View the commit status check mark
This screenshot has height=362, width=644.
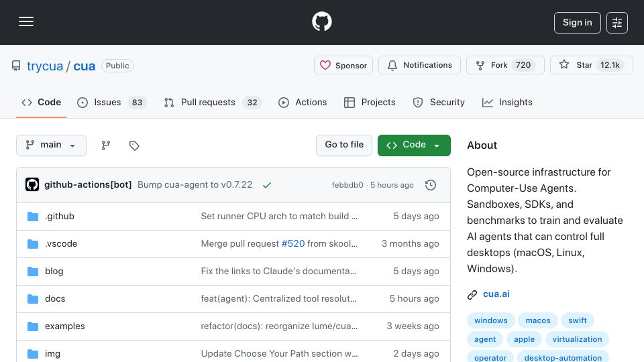[x=267, y=185]
